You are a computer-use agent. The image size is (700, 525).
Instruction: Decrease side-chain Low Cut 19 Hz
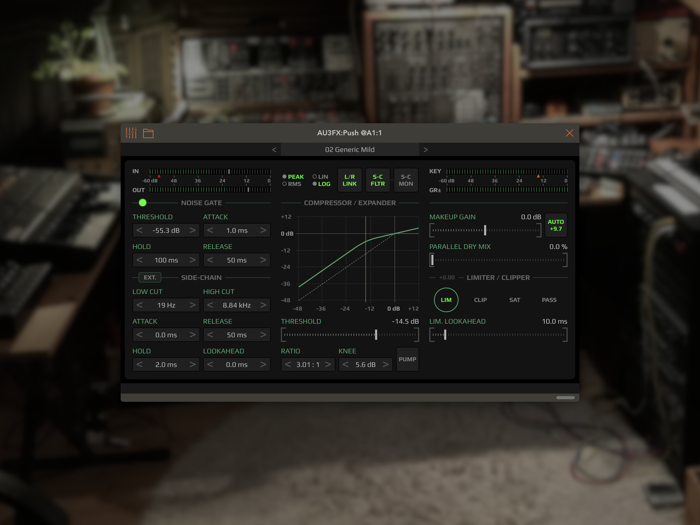(x=139, y=305)
